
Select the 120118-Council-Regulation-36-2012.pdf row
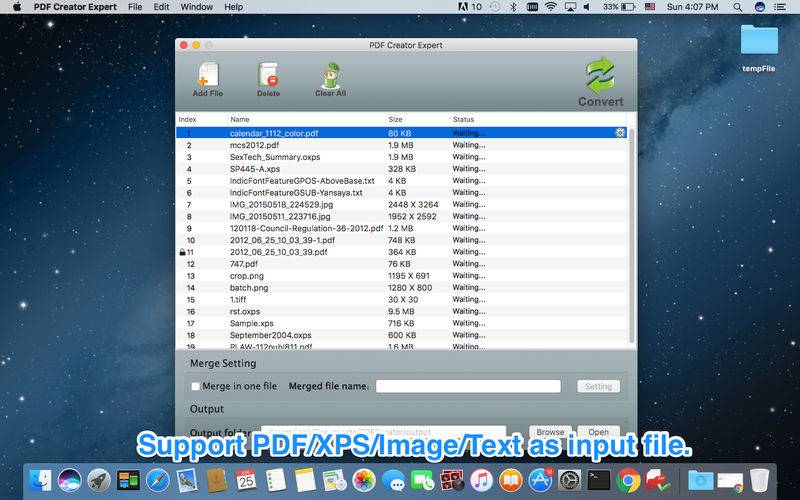pos(402,228)
